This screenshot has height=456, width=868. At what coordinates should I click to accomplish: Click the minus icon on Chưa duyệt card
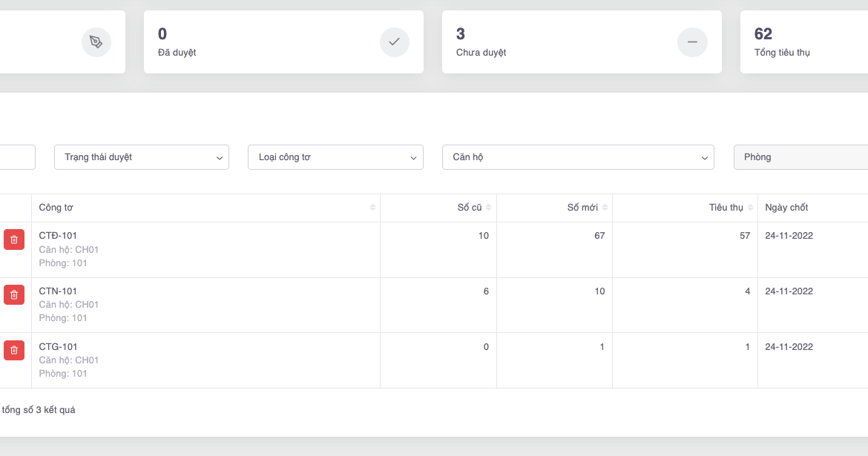pyautogui.click(x=691, y=42)
